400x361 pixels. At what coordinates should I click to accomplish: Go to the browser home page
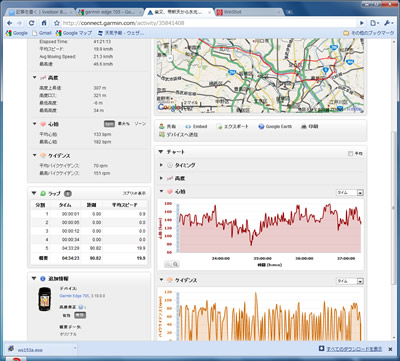[x=44, y=23]
